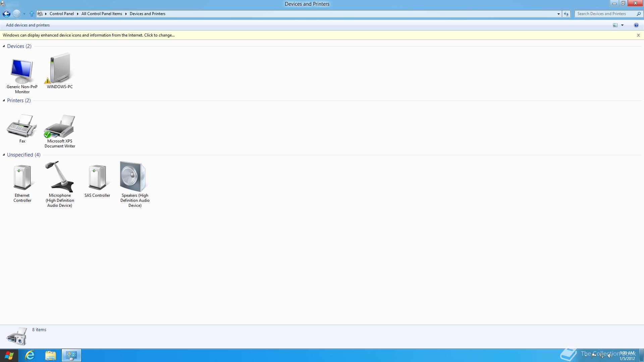644x362 pixels.
Task: Open the Start button on taskbar
Action: [x=9, y=355]
